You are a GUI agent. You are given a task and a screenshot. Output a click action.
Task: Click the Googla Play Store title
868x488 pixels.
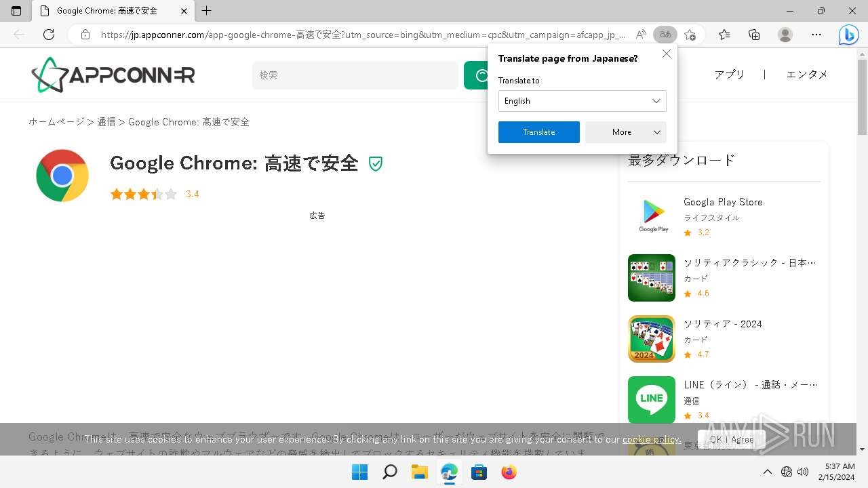click(x=723, y=202)
